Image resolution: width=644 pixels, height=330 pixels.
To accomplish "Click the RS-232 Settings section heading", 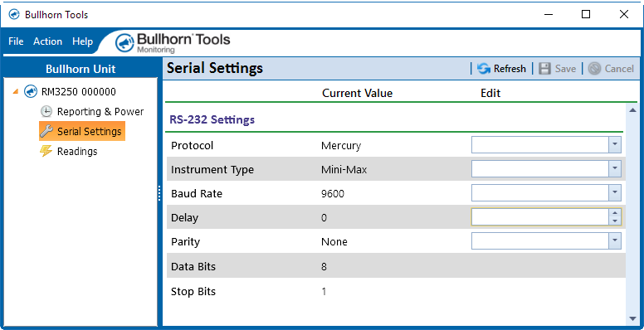I will (212, 120).
